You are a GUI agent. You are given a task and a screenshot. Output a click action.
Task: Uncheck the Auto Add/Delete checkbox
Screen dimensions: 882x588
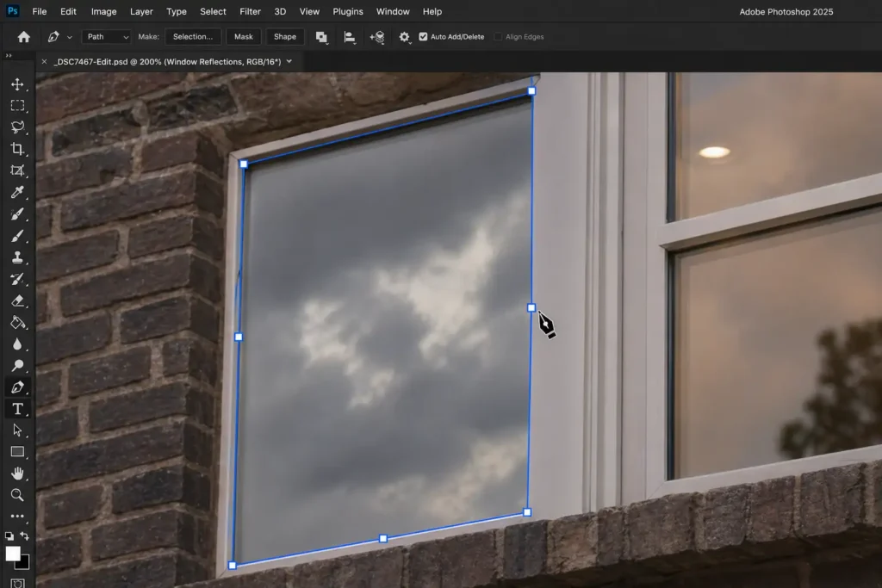tap(423, 37)
